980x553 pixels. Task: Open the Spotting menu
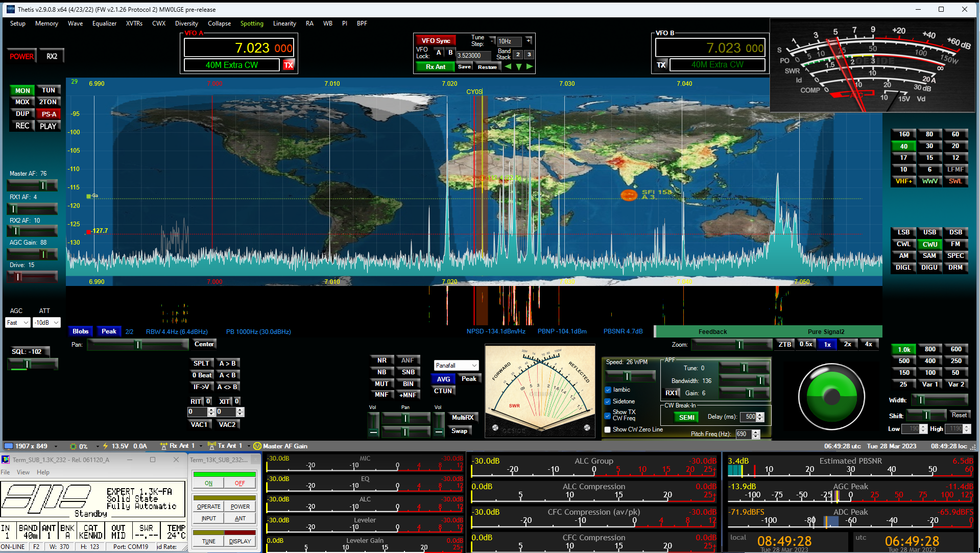pos(252,23)
